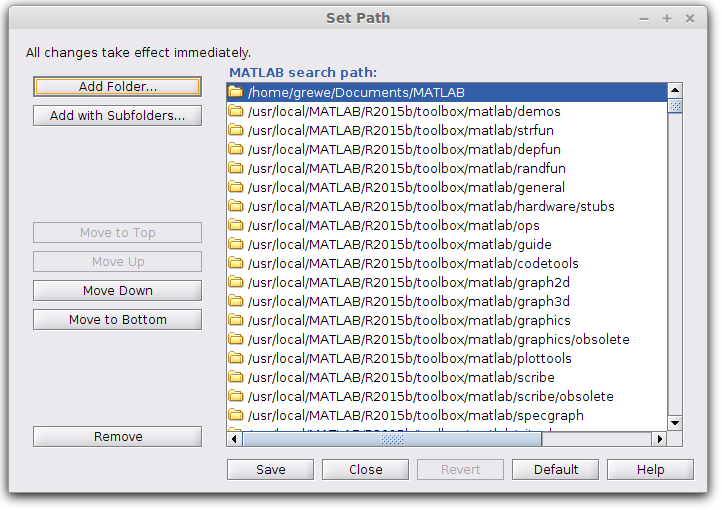Viewport: 722px width, 510px height.
Task: Click folder icon of /home/grewe/Documents/MATLAB entry
Action: [236, 92]
